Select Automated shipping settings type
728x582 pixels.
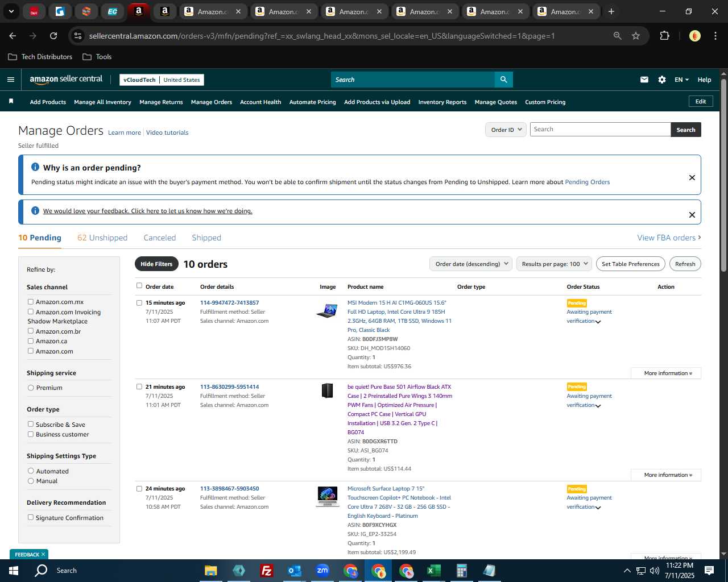point(31,471)
